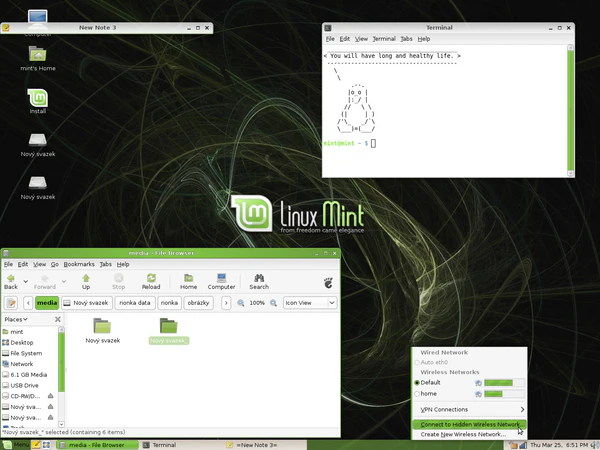Expand the VPN Connections submenu

(470, 409)
